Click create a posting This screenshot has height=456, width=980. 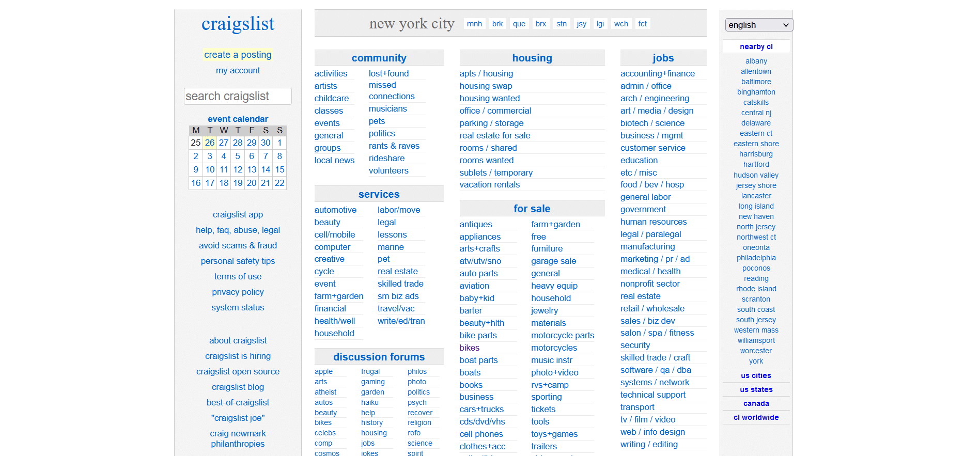click(238, 55)
